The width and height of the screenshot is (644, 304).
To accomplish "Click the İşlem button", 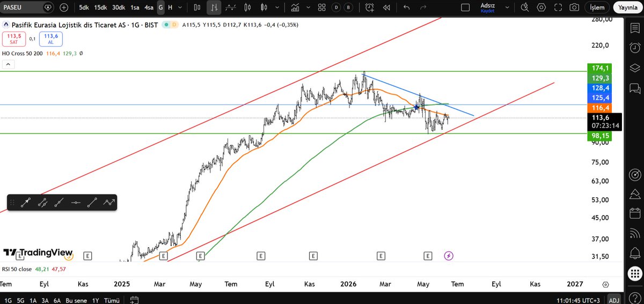I will click(597, 8).
